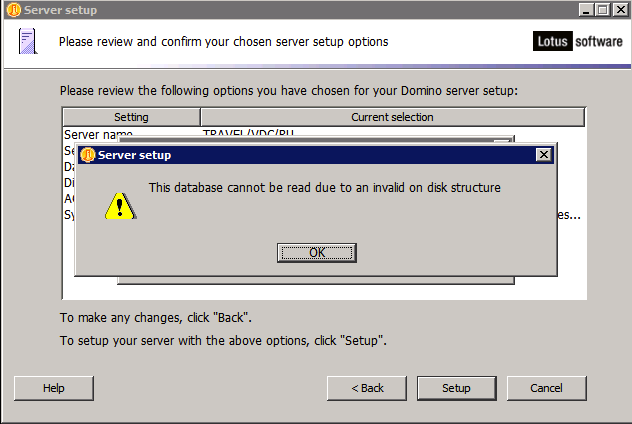
Task: Go to previous step with Back
Action: click(x=367, y=388)
